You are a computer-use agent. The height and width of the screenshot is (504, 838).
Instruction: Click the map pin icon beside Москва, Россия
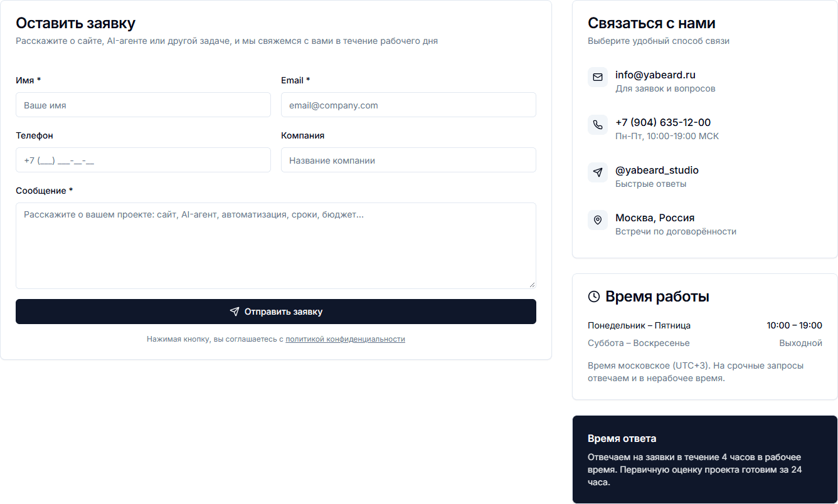tap(598, 220)
